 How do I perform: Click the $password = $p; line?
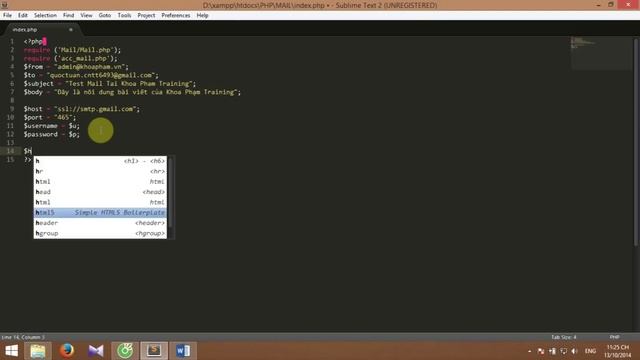[x=51, y=134]
